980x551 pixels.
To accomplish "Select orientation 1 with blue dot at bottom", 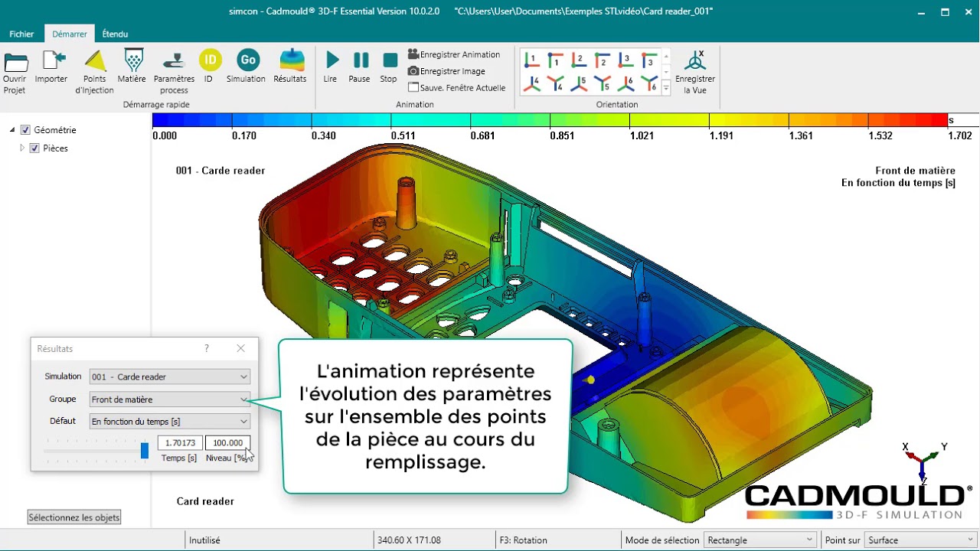I will pyautogui.click(x=532, y=60).
